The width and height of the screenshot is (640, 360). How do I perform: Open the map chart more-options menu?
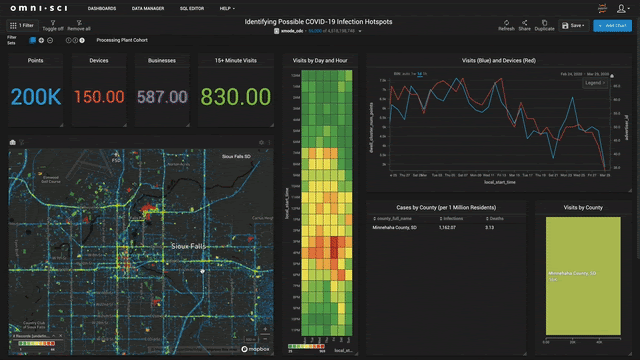click(x=269, y=142)
